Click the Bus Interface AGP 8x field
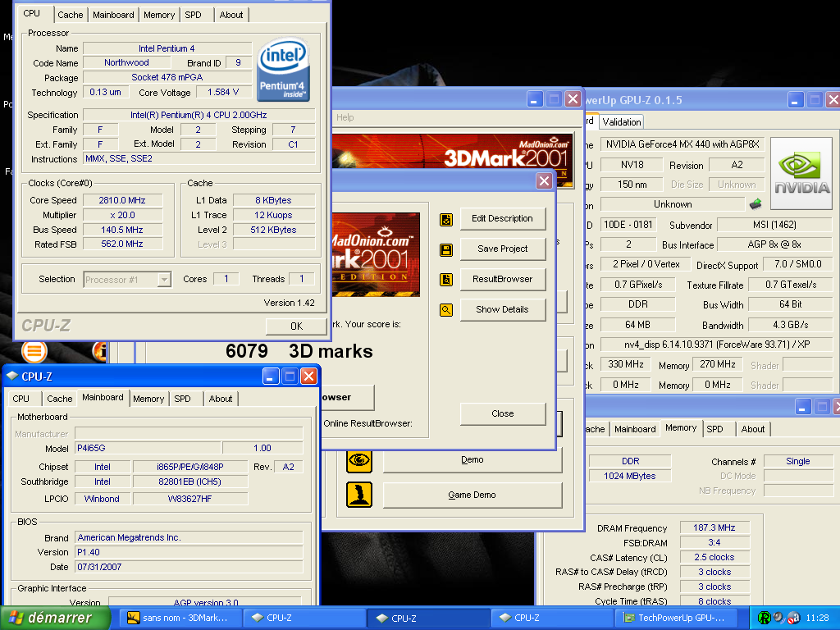Viewport: 840px width, 630px height. pos(774,244)
